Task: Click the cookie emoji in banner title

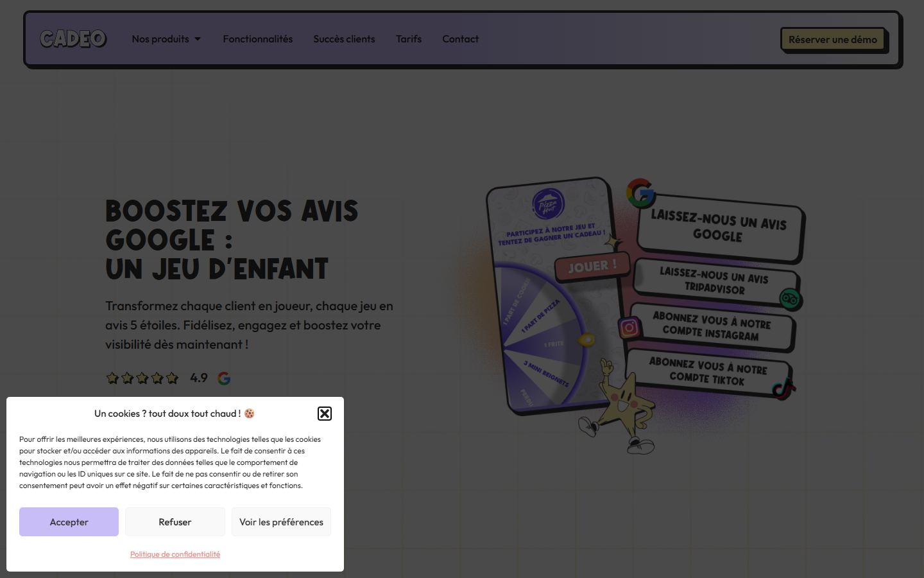Action: [x=250, y=414]
